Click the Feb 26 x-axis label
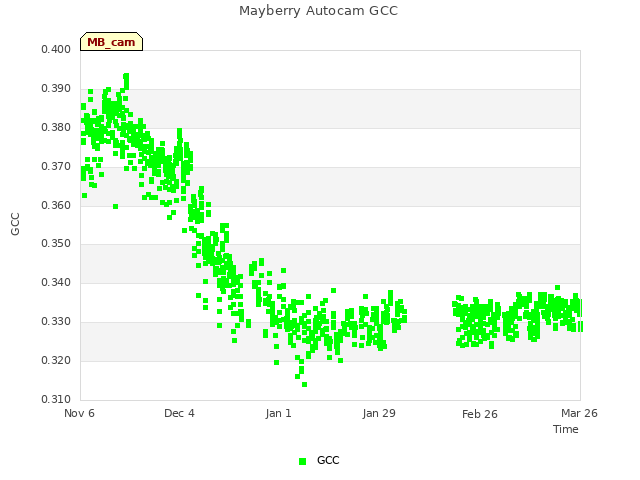The width and height of the screenshot is (640, 480). pos(480,414)
